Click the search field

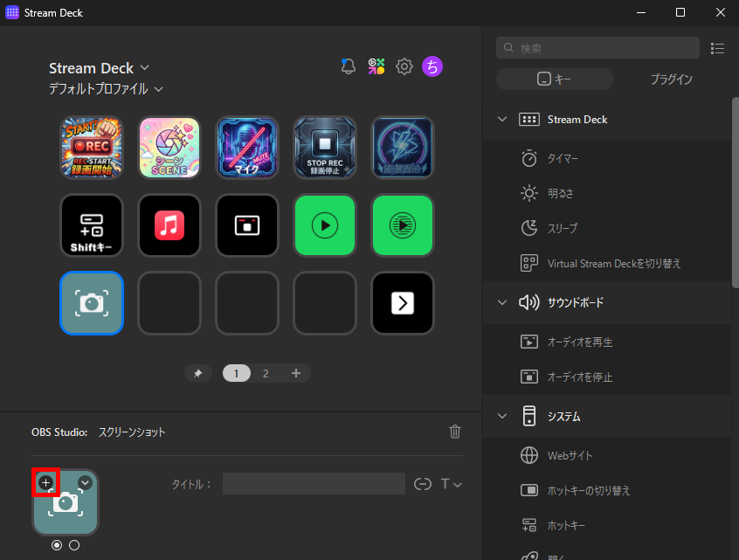coord(597,47)
